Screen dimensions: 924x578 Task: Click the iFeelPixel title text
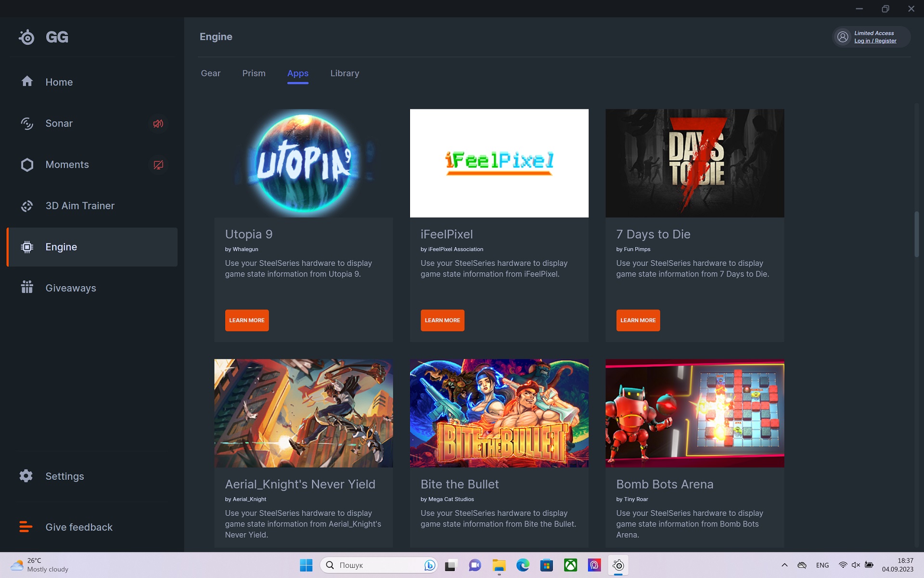click(x=447, y=234)
